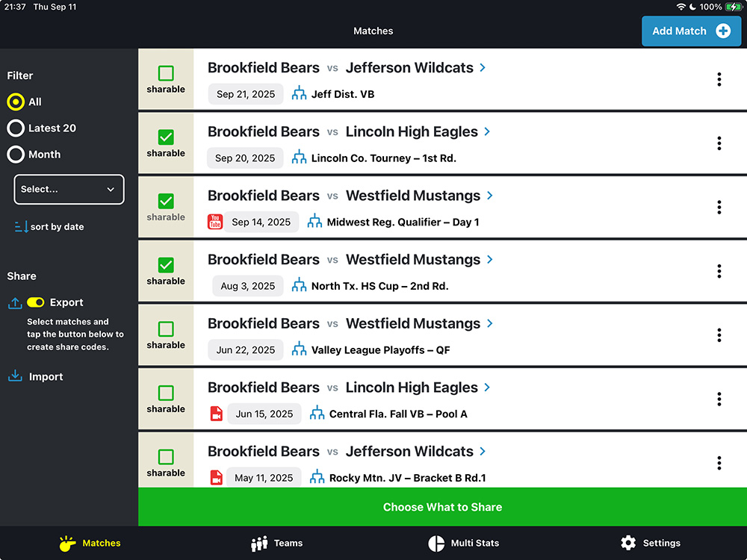
Task: Tap the Sep 21, 2025 date chip
Action: [246, 94]
